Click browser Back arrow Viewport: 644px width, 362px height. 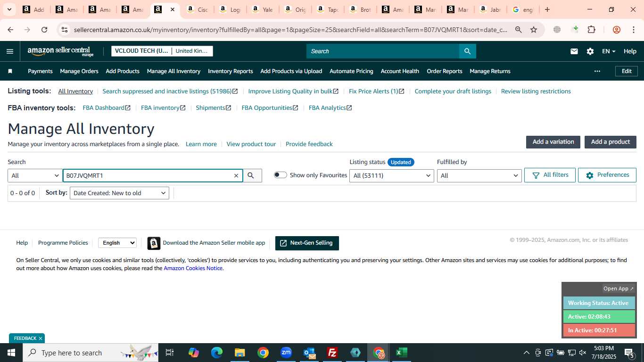[x=10, y=30]
